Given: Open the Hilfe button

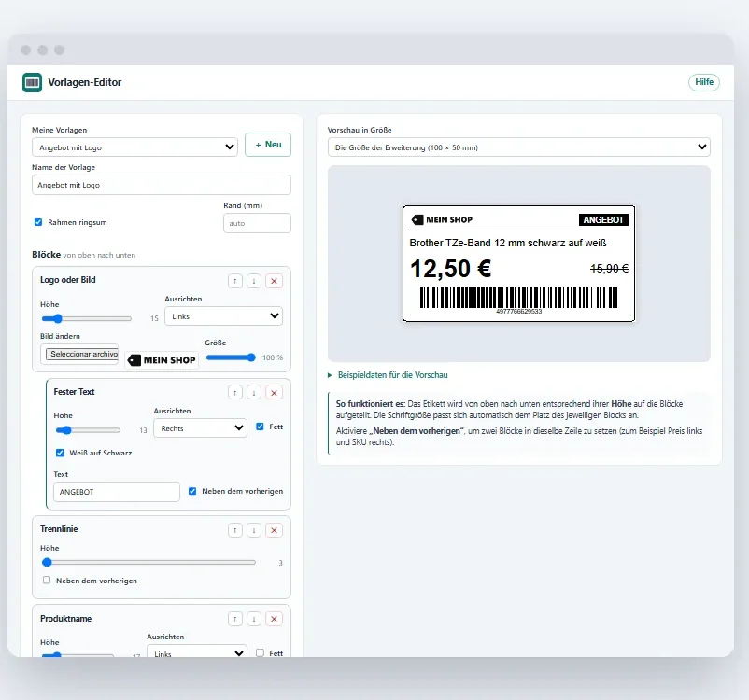Looking at the screenshot, I should click(703, 82).
